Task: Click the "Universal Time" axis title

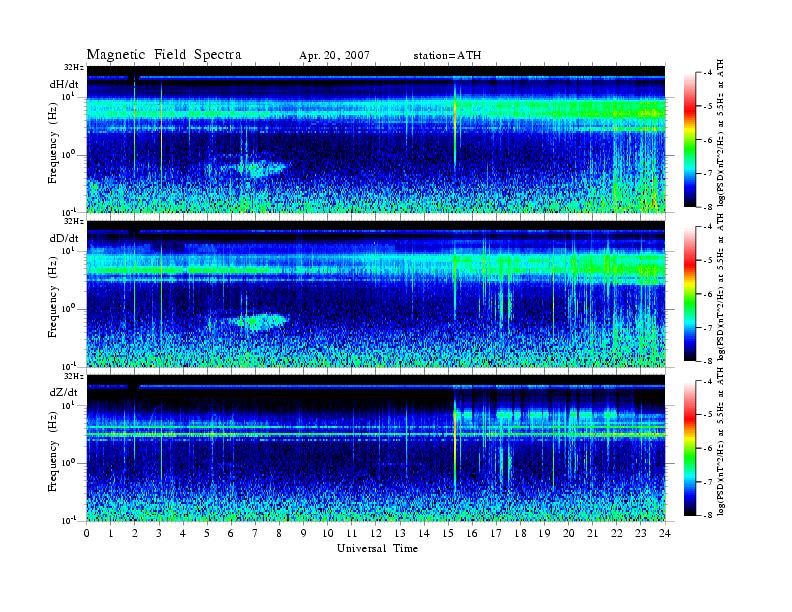Action: 377,548
